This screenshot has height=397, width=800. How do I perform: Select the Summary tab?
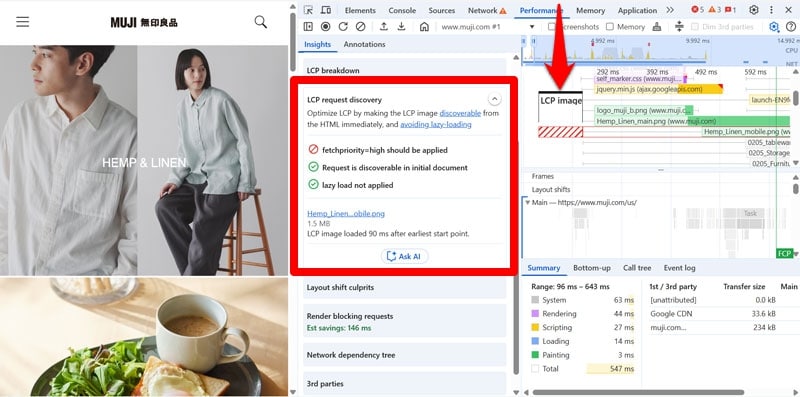point(543,268)
